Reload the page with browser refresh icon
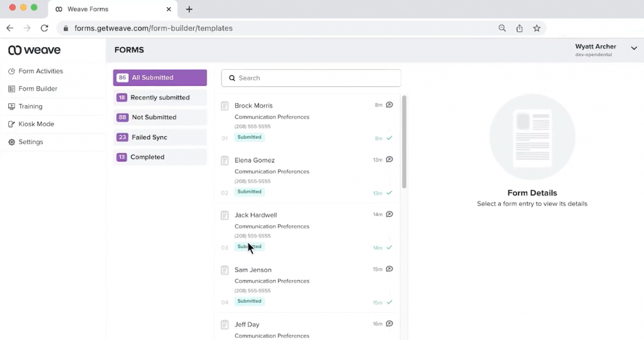This screenshot has height=340, width=644. click(x=44, y=28)
